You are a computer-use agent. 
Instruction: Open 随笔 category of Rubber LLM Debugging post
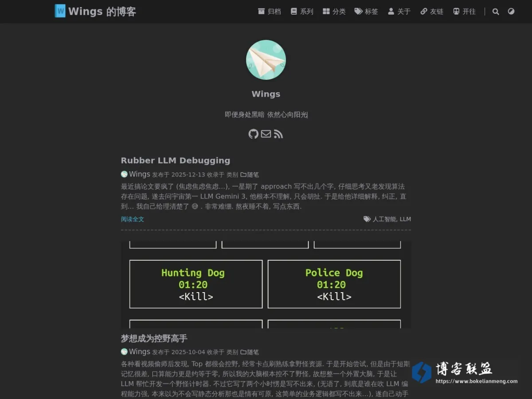pos(250,175)
